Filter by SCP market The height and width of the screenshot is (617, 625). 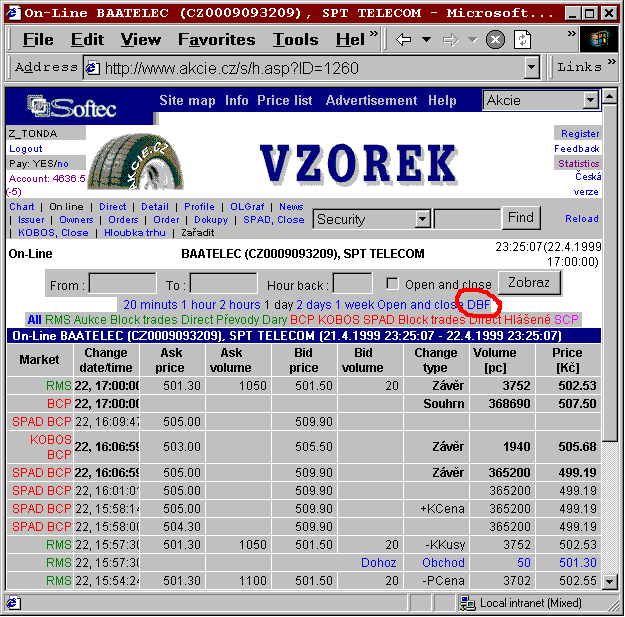566,320
